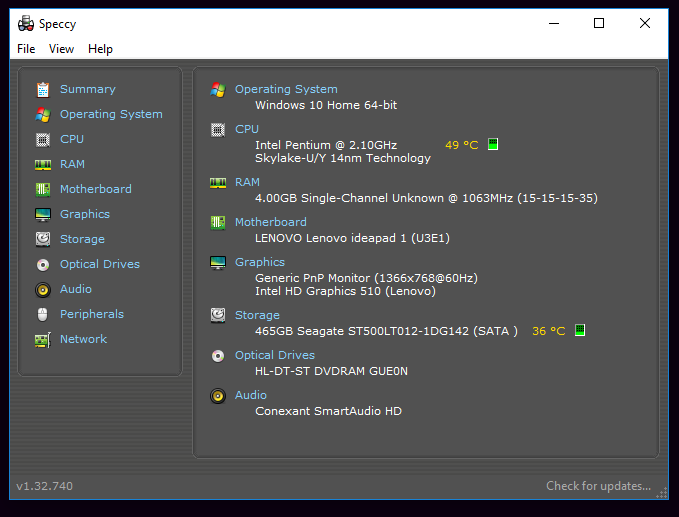Select the RAM module icon in sidebar
Screen dimensions: 679x517
pyautogui.click(x=42, y=164)
